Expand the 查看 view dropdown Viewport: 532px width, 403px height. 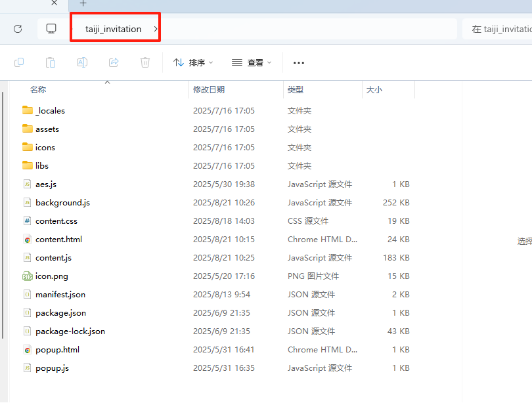(252, 62)
